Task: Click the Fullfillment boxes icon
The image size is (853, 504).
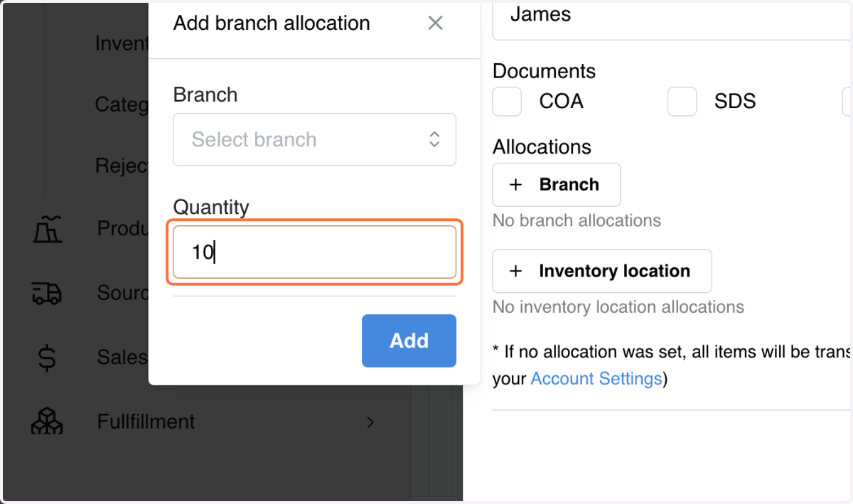Action: point(47,421)
